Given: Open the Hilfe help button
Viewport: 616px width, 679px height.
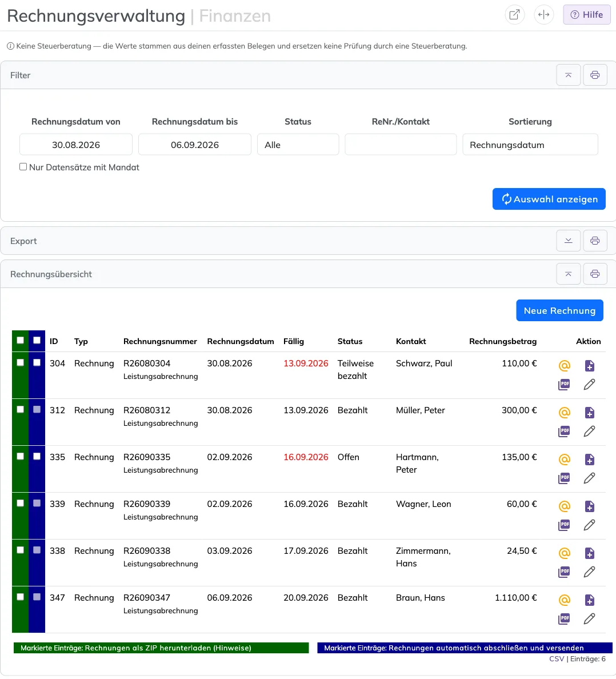Looking at the screenshot, I should (587, 15).
